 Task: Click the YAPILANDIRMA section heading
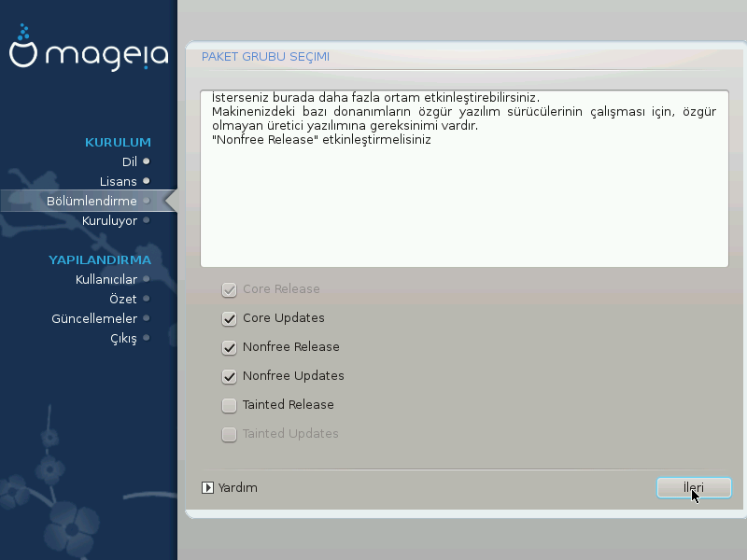(x=100, y=260)
